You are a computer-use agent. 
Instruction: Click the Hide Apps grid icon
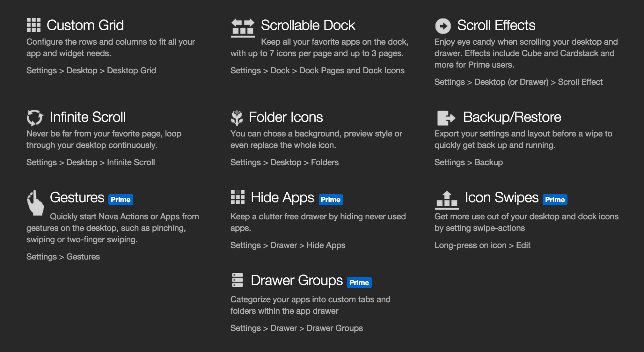[238, 197]
